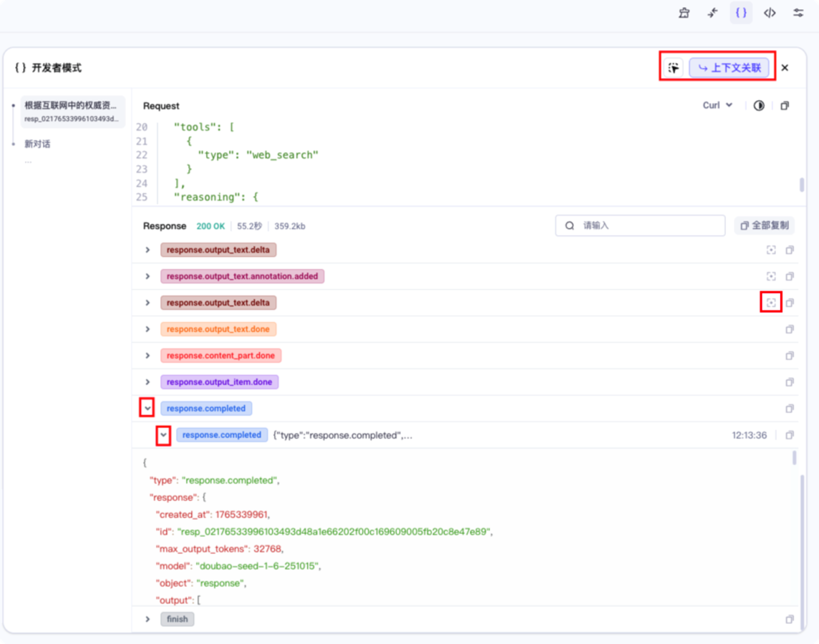
Task: Open the settings sliders icon
Action: pos(798,13)
